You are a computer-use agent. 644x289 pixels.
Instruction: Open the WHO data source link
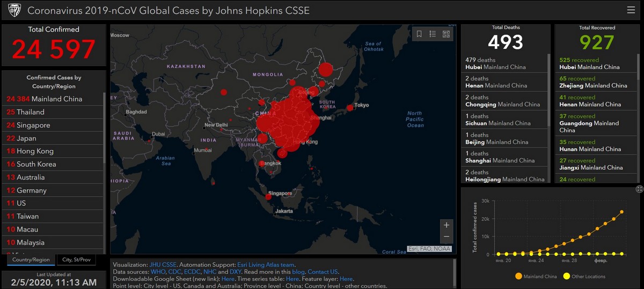click(x=158, y=272)
